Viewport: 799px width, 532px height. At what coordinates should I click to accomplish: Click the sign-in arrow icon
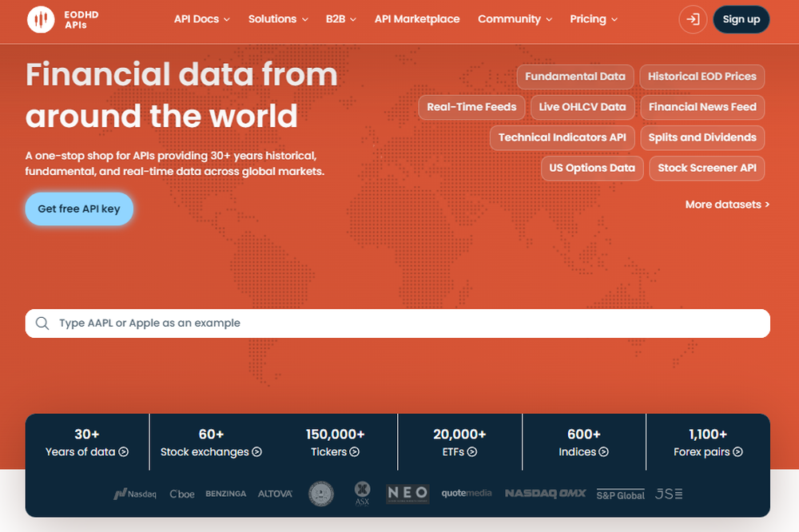coord(692,19)
